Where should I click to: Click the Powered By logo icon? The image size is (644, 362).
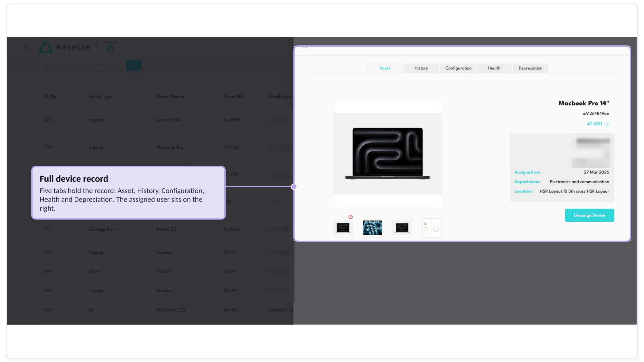(110, 47)
